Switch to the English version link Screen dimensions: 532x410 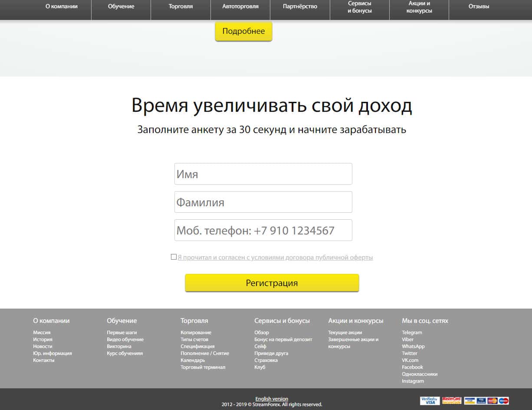pyautogui.click(x=272, y=399)
